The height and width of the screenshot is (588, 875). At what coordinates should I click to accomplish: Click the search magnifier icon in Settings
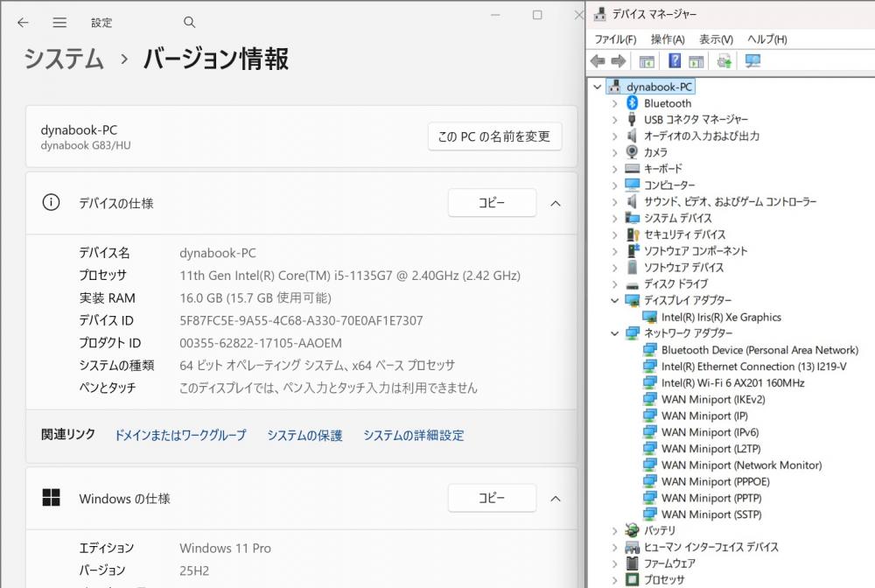[x=190, y=23]
